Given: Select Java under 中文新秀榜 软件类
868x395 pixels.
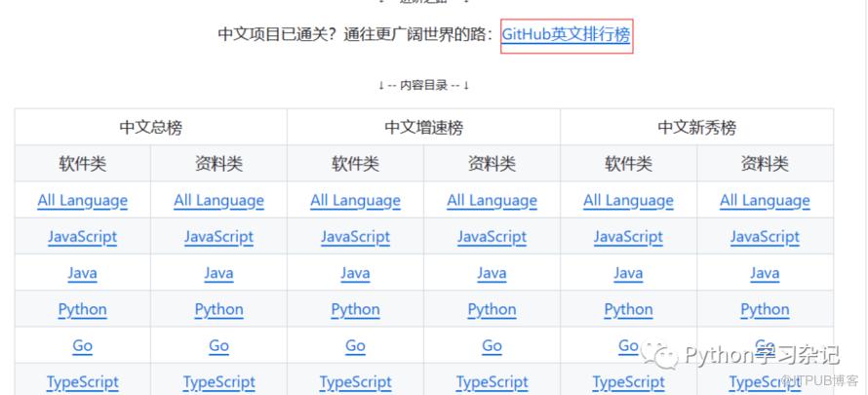Looking at the screenshot, I should (x=628, y=273).
